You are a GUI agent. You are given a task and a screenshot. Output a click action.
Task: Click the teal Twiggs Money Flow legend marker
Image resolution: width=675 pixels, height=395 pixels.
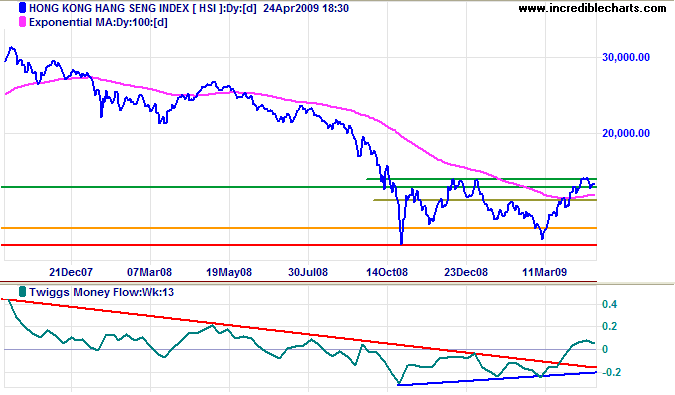pyautogui.click(x=22, y=292)
